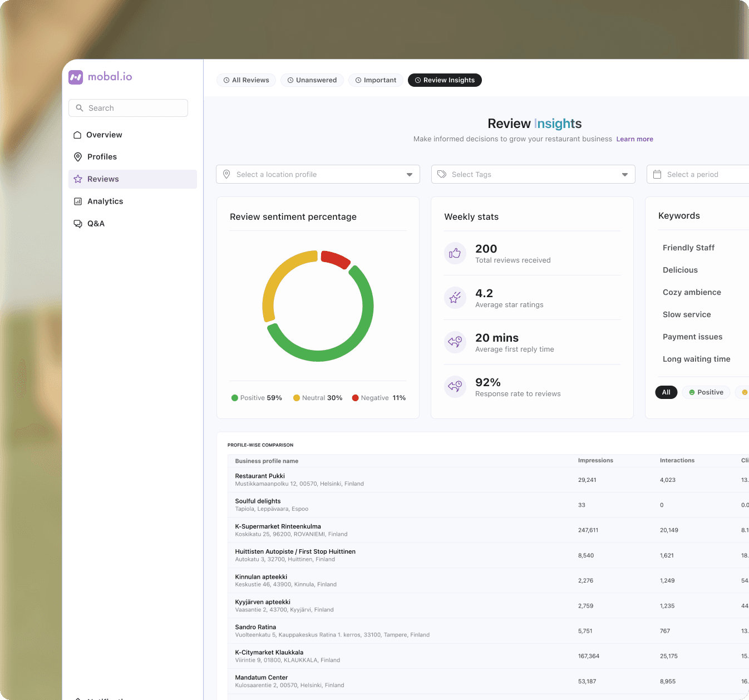Select the Sandro Ratina row
Viewport: 749px width, 700px height.
(x=488, y=630)
